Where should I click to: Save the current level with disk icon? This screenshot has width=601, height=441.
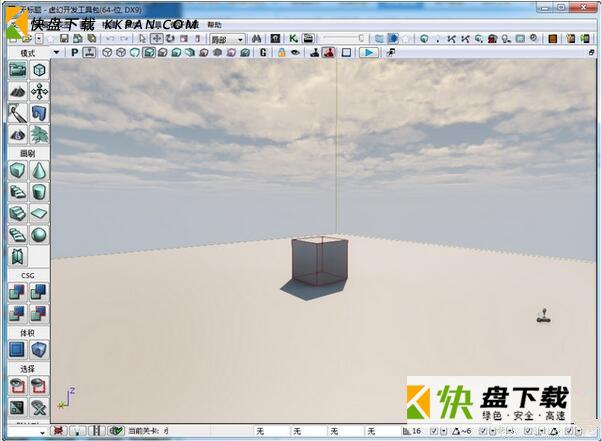coord(64,39)
